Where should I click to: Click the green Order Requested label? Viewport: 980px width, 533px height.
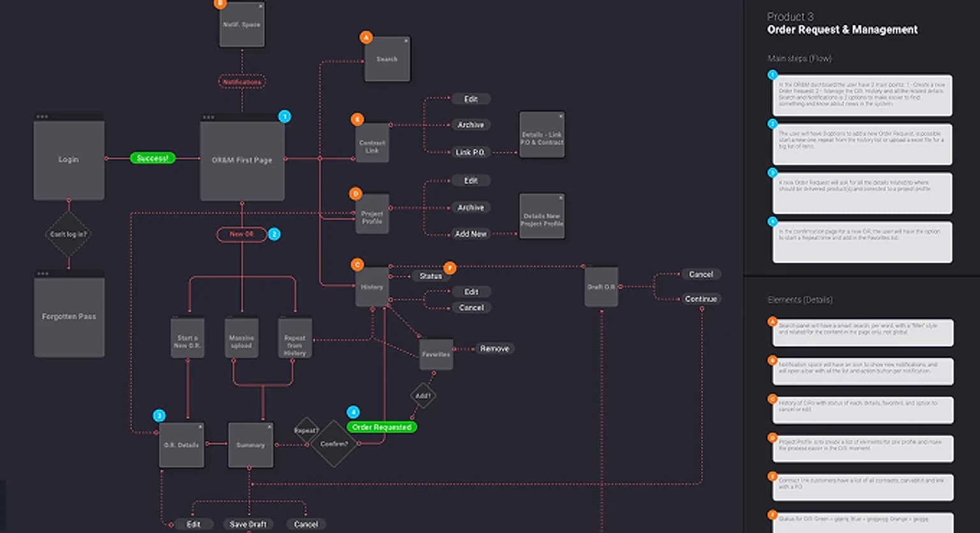[382, 427]
